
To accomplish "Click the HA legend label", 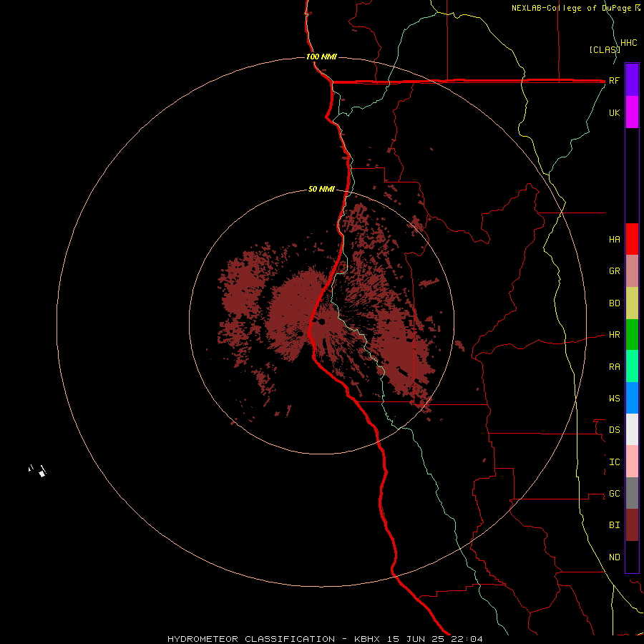I will click(614, 240).
